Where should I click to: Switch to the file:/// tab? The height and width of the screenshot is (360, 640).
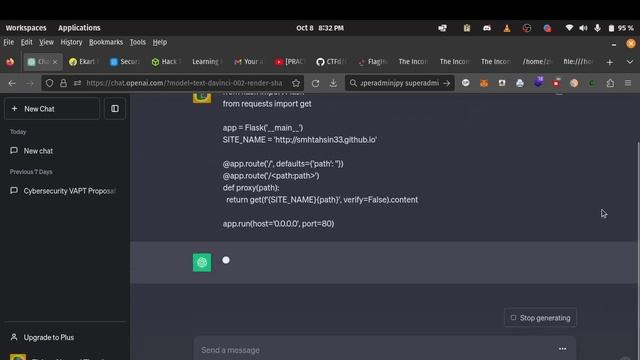[x=578, y=62]
